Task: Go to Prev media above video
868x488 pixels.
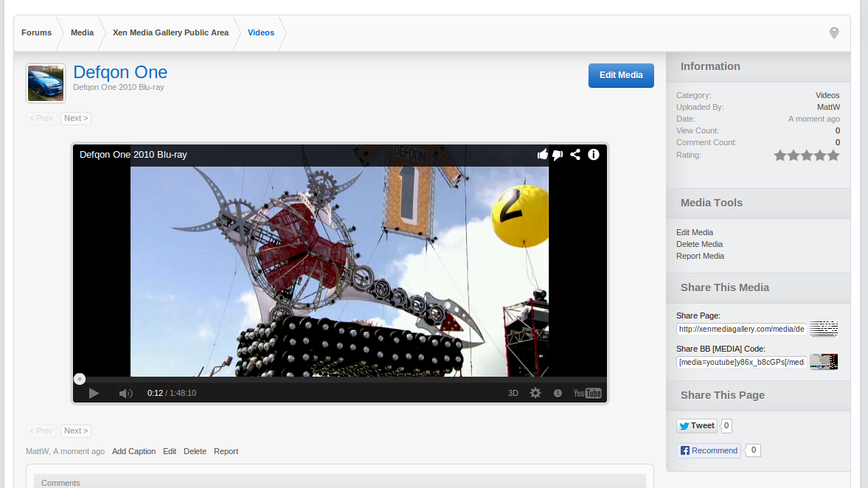Action: (41, 119)
